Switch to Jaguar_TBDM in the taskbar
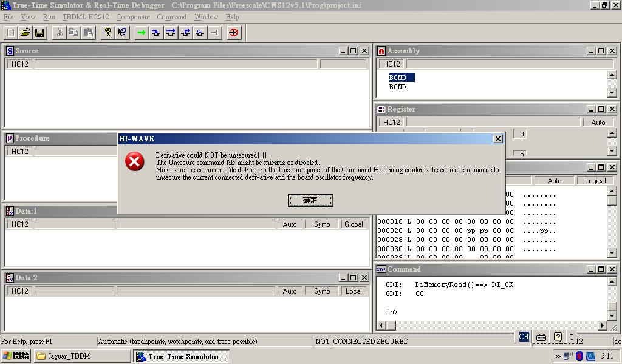Viewport: 622px width, 364px height. click(82, 356)
